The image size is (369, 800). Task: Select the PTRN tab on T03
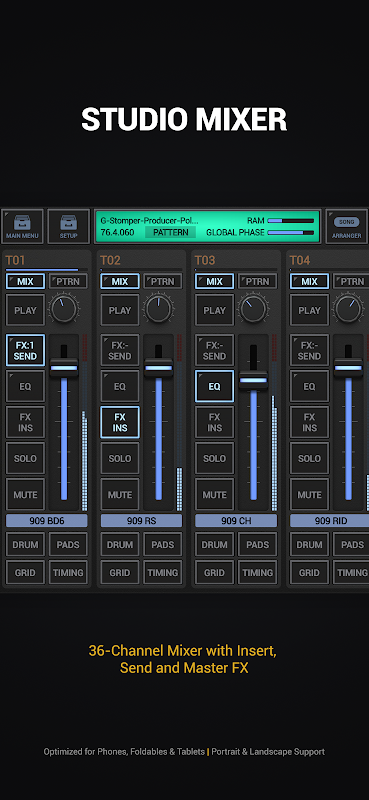(258, 281)
